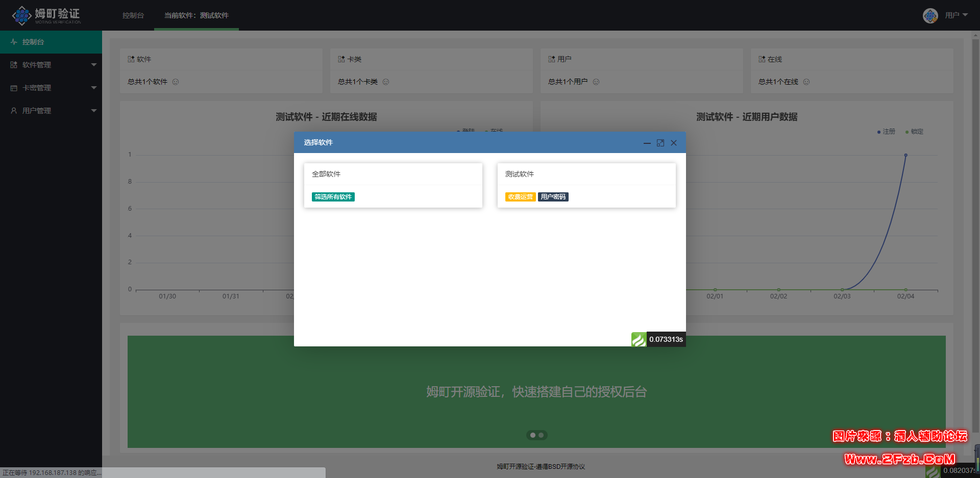
Task: Click the green 筛选所有软件 button
Action: pyautogui.click(x=333, y=197)
